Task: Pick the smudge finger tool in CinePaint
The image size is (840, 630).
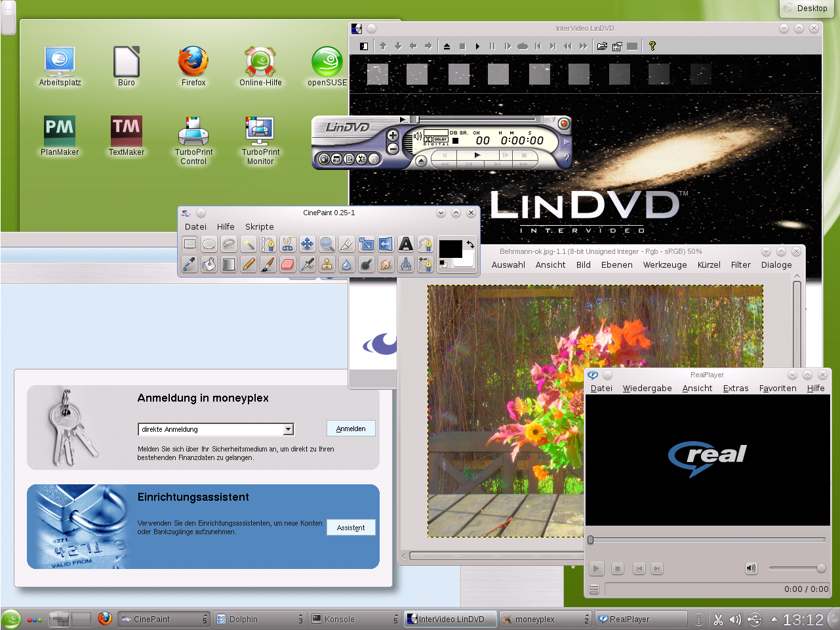Action: pos(386,264)
